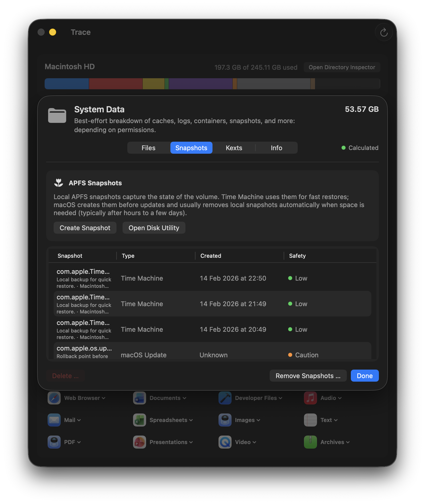Select the Developer Files hammer icon

[225, 398]
